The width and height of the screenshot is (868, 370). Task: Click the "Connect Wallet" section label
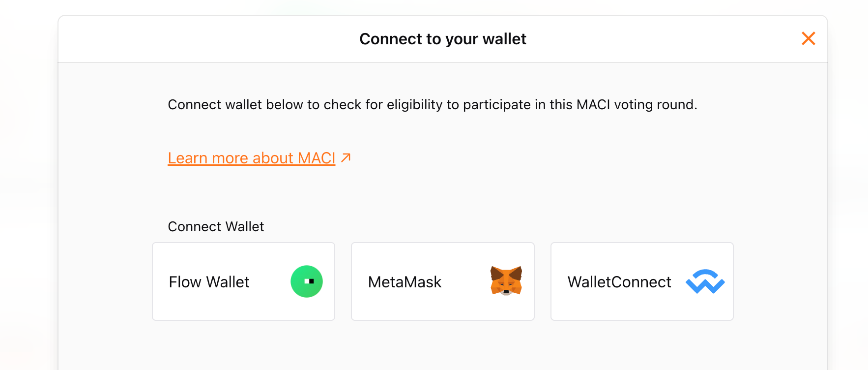(x=216, y=226)
